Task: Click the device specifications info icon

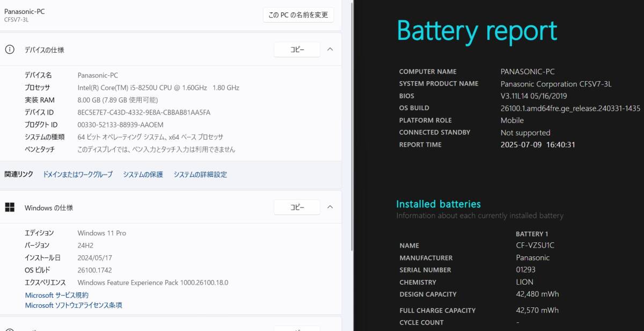Action: [x=10, y=49]
